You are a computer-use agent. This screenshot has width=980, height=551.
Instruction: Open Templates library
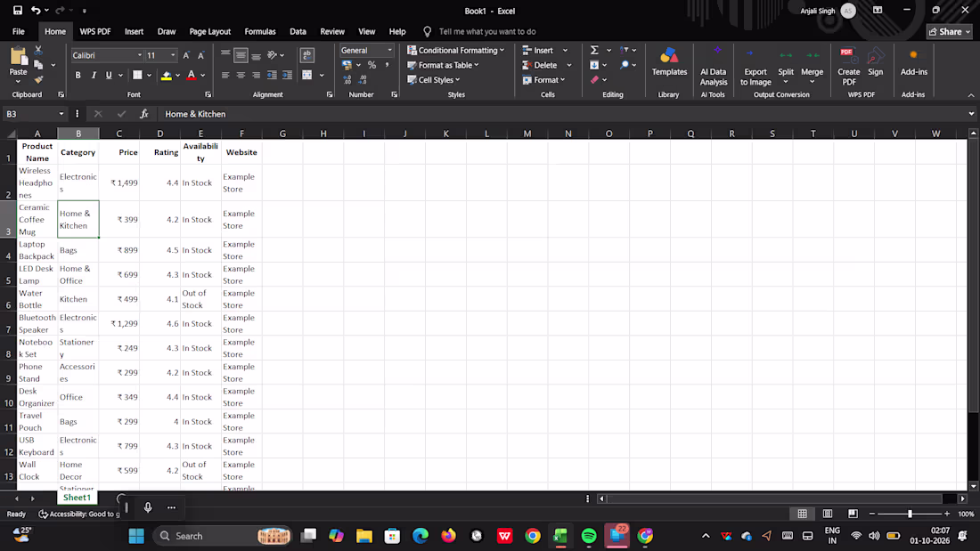click(669, 61)
